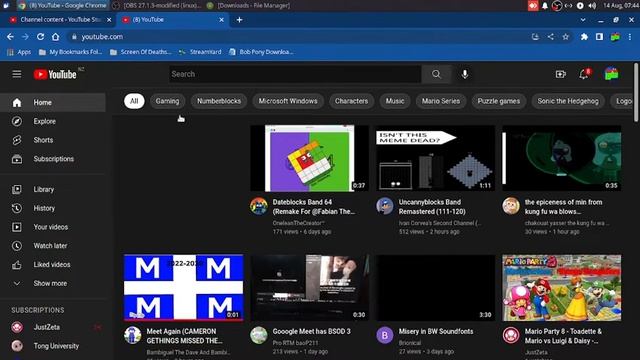
Task: Expand Show more in the sidebar
Action: tap(53, 283)
